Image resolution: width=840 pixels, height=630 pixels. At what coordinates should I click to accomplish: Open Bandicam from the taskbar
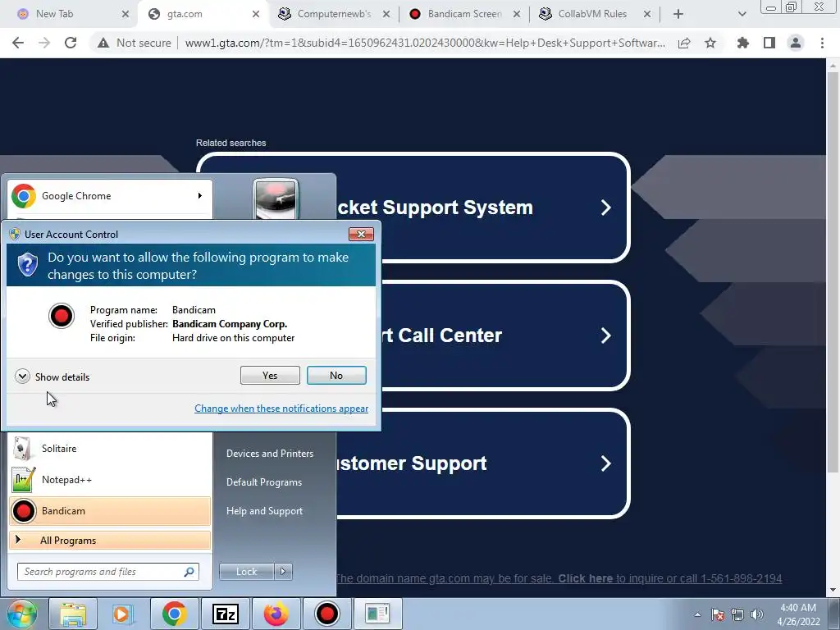tap(326, 614)
